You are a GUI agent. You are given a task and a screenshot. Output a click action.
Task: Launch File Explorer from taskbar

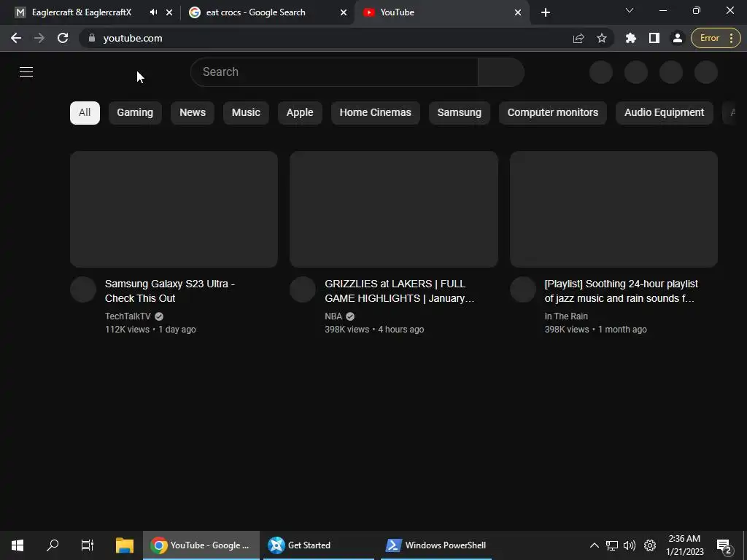[x=124, y=545]
